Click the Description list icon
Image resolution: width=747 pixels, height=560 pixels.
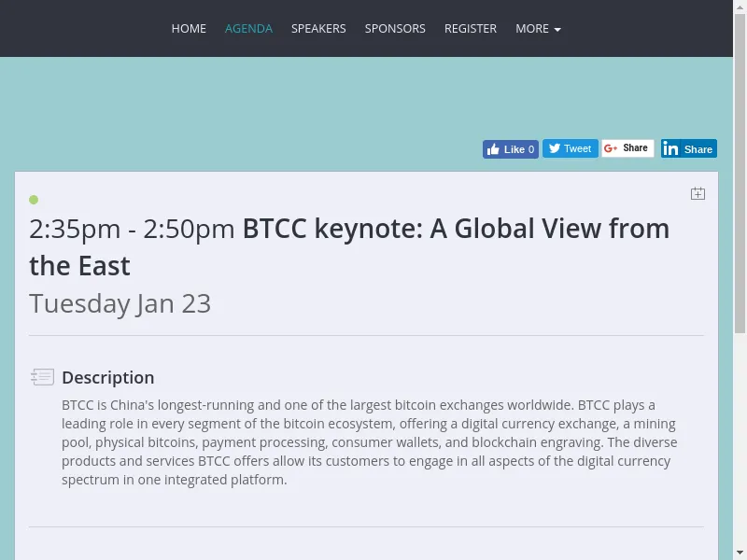42,377
